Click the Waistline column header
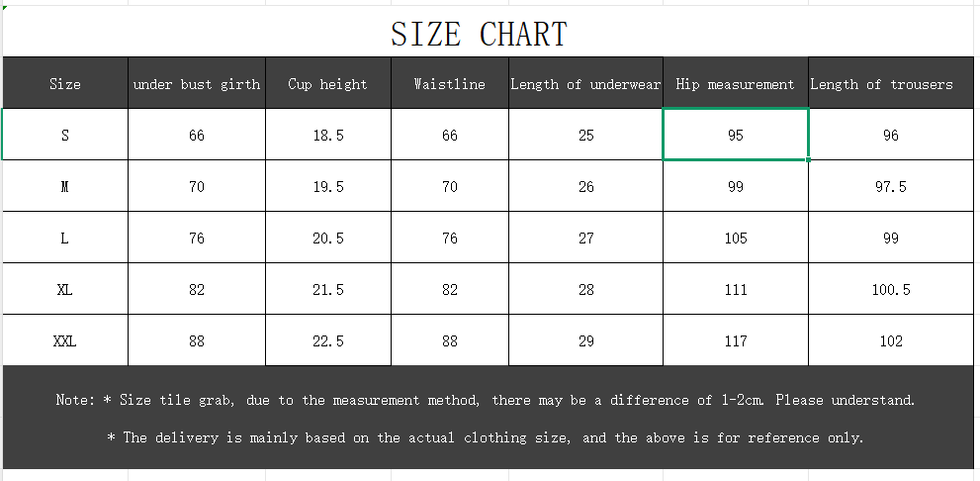The height and width of the screenshot is (481, 980). 450,83
